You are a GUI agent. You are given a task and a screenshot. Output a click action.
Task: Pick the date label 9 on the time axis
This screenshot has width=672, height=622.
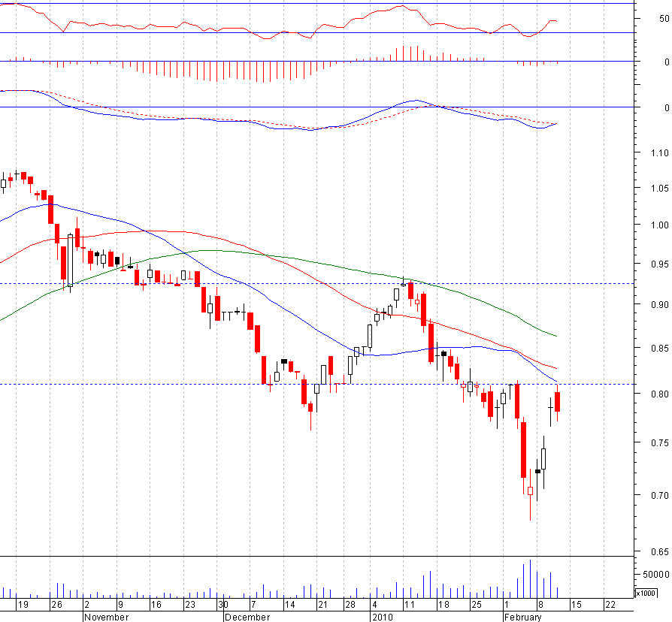click(x=121, y=605)
